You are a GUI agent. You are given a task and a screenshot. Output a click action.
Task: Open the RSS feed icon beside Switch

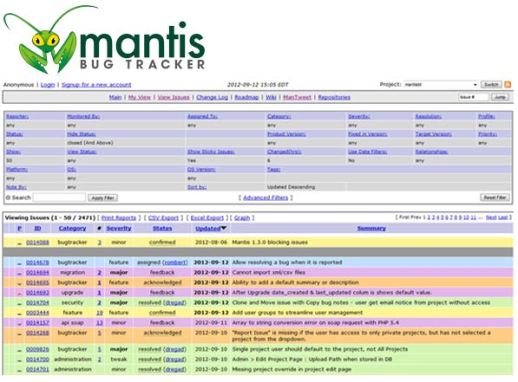coord(508,84)
